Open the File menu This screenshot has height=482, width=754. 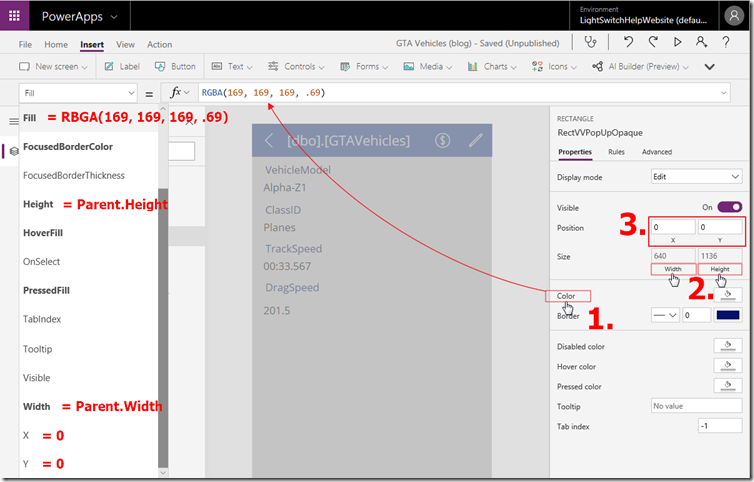point(25,44)
